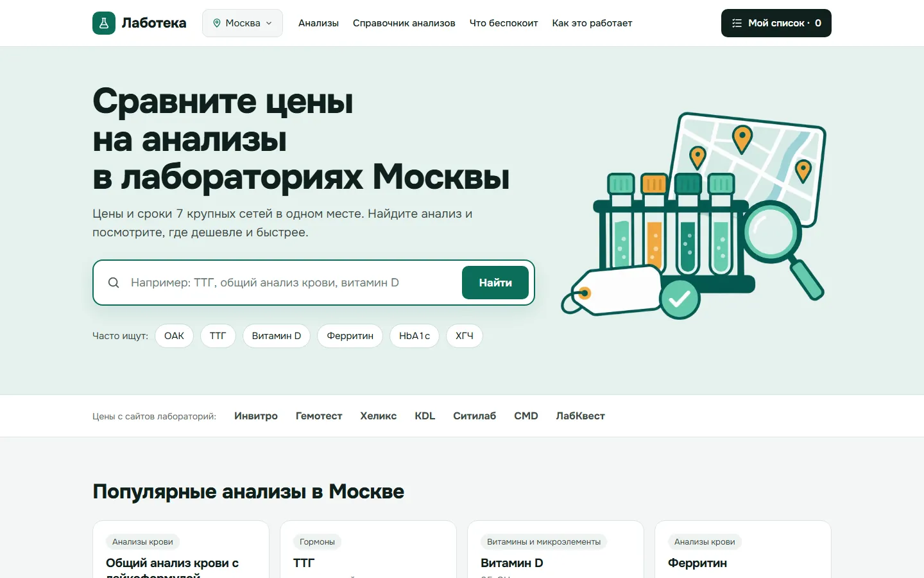
Task: Open Как это работает page
Action: 592,23
